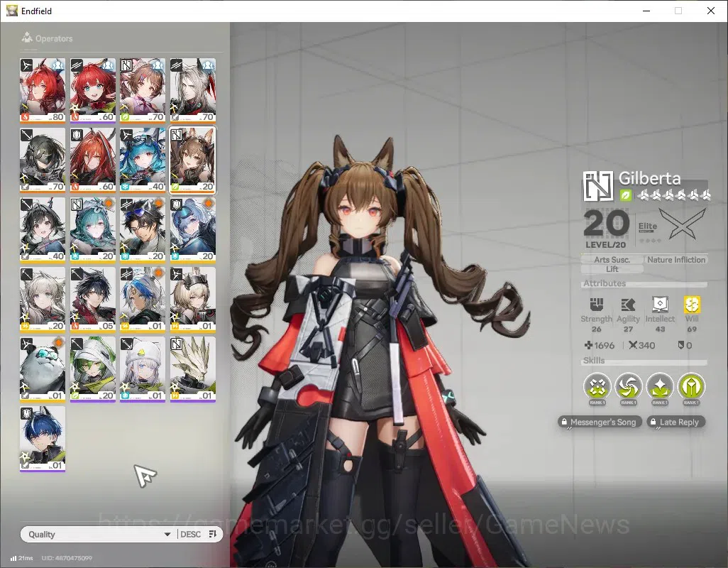Select the sunglasses-wearing man level 20 operator card
The image size is (728, 568).
(x=143, y=230)
